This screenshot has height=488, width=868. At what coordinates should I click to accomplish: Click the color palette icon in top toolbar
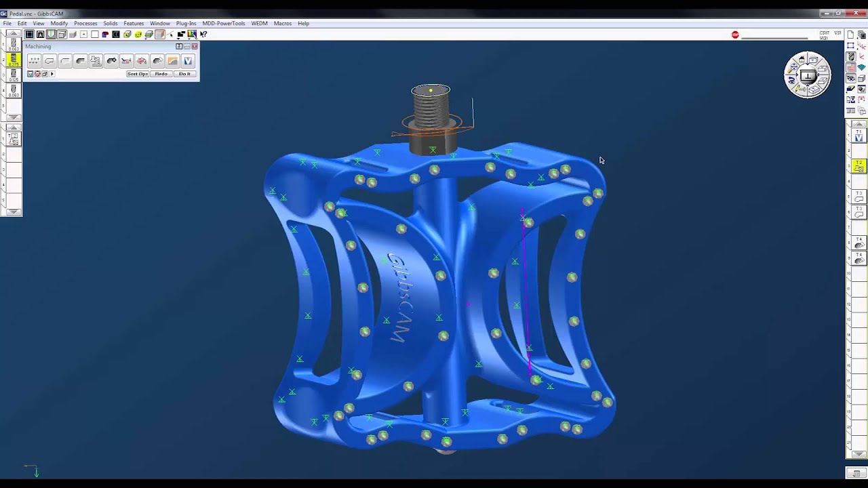point(192,34)
